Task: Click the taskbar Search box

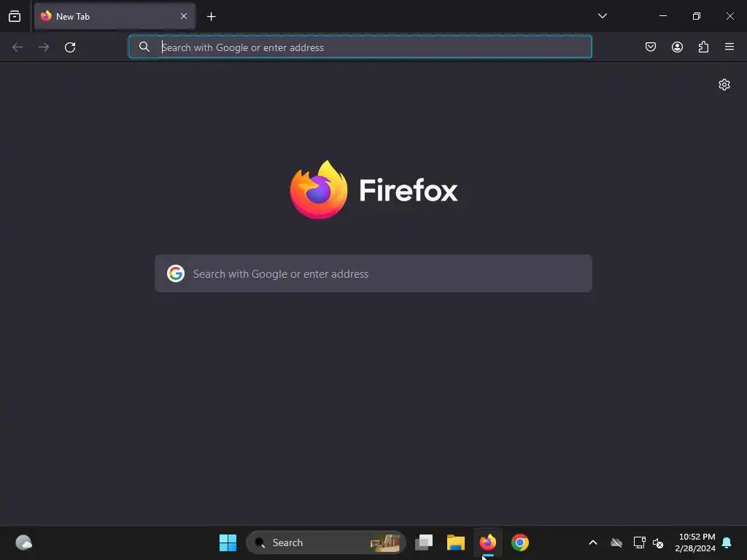Action: click(x=326, y=542)
